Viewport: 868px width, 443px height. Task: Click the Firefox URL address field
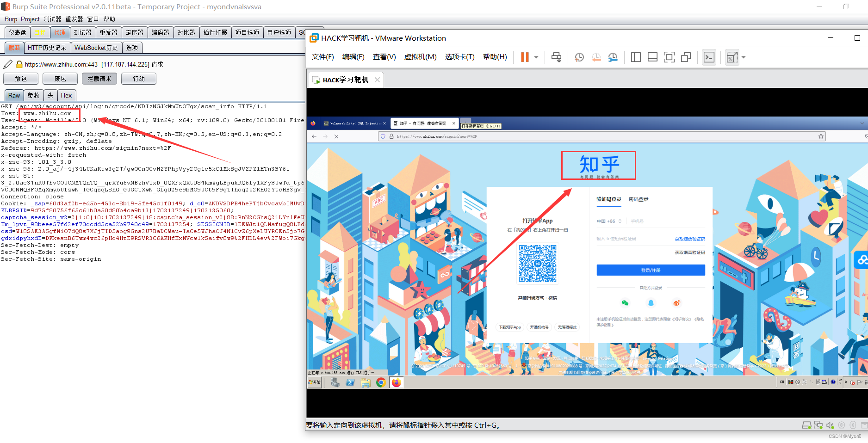(x=601, y=136)
